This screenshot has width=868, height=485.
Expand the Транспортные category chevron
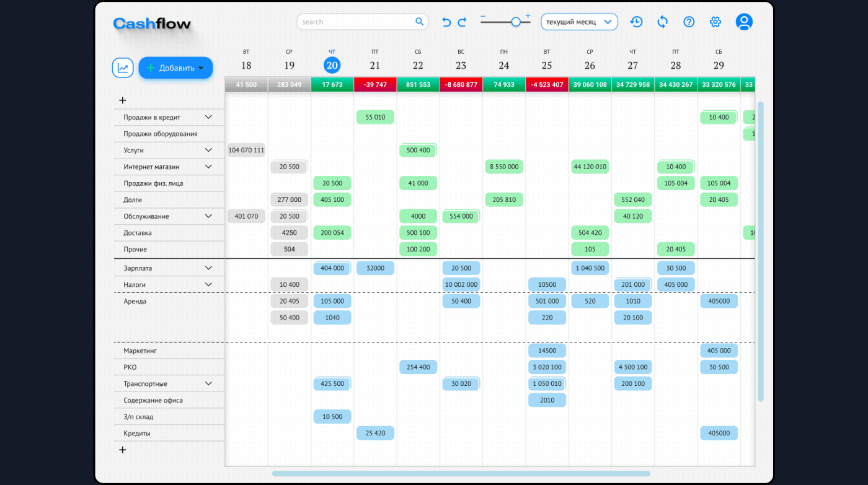[208, 384]
